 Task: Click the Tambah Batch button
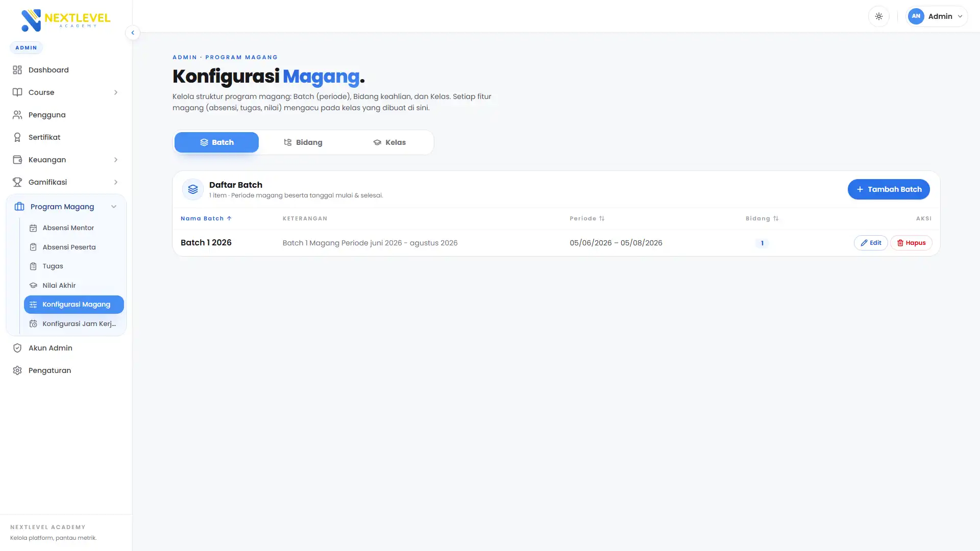tap(889, 189)
